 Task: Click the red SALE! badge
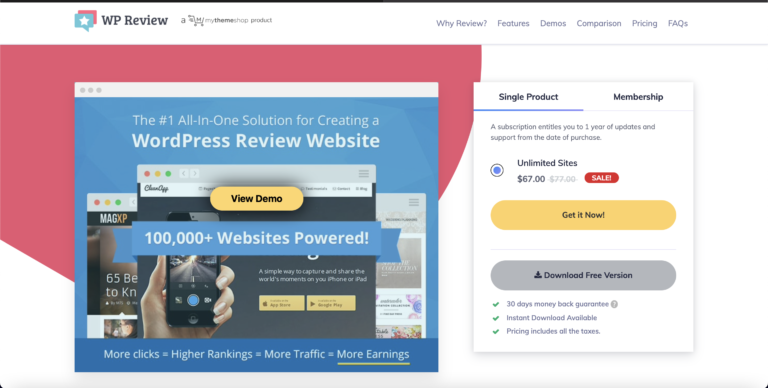click(601, 178)
